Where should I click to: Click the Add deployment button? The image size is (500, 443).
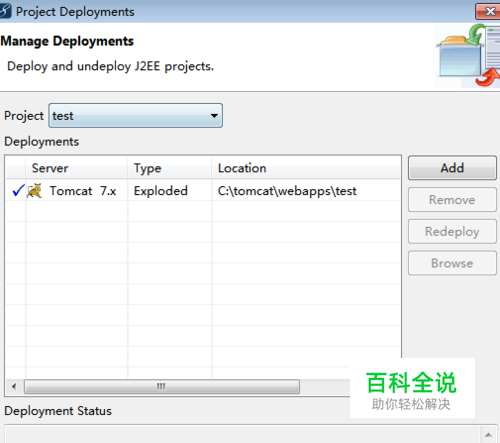tap(452, 168)
